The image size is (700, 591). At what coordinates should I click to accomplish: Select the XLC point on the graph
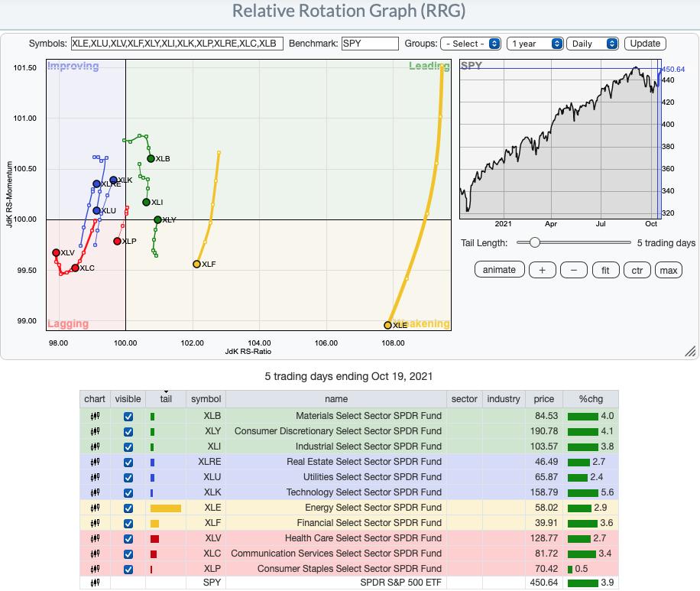75,268
